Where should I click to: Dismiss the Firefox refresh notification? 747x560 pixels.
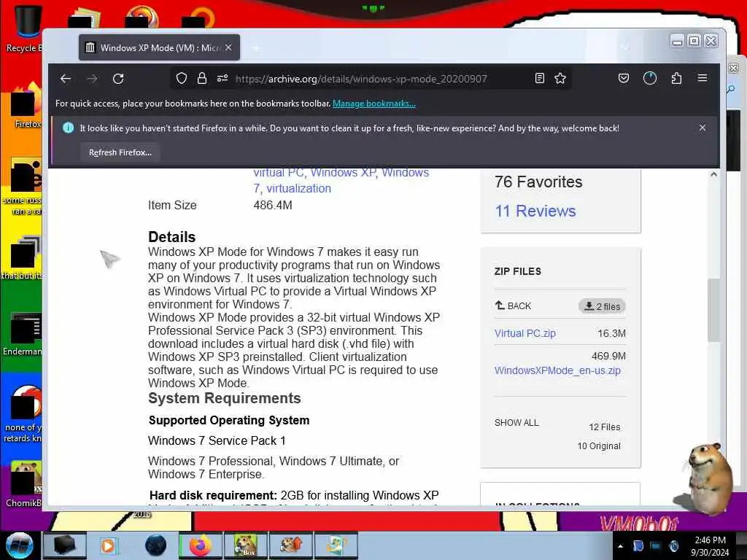703,128
